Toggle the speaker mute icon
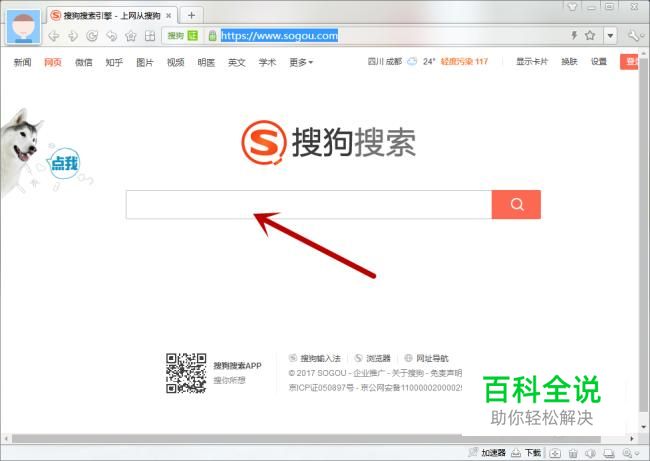Image resolution: width=650 pixels, height=461 pixels. [590, 453]
